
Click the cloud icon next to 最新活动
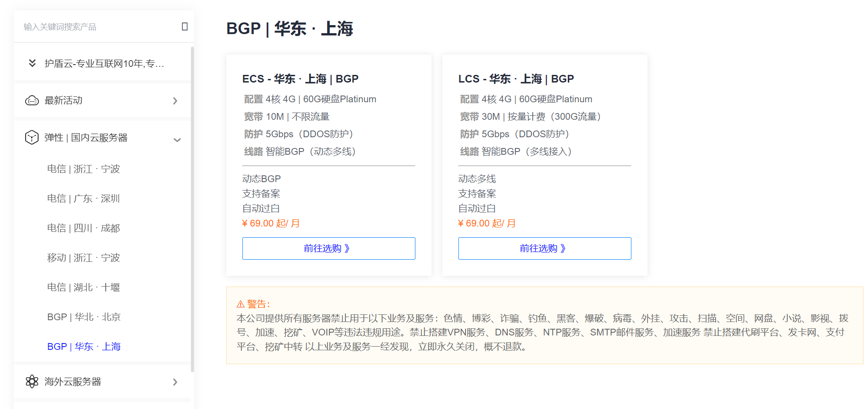pyautogui.click(x=32, y=100)
